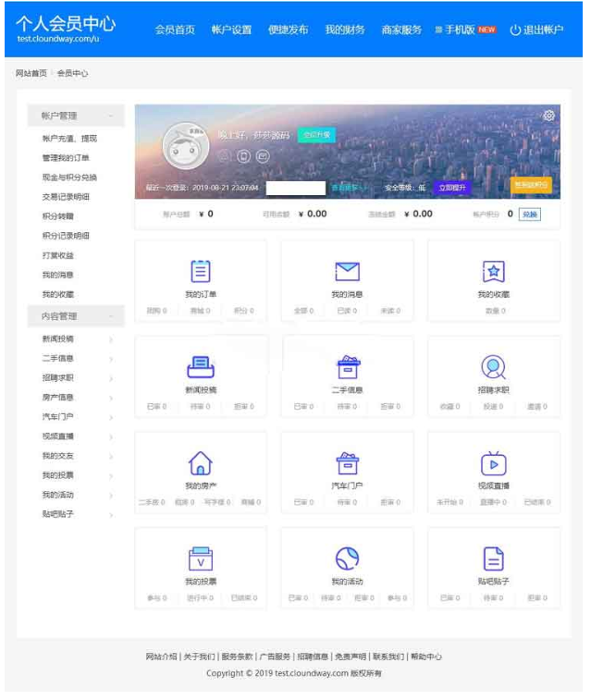591x700 pixels.
Task: Open 我的财务 in top navigation
Action: pyautogui.click(x=344, y=30)
